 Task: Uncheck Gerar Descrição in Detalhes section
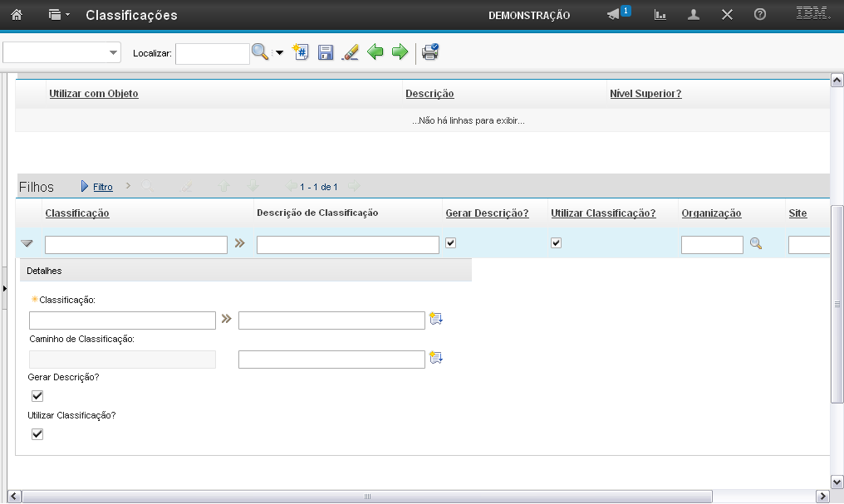point(37,396)
